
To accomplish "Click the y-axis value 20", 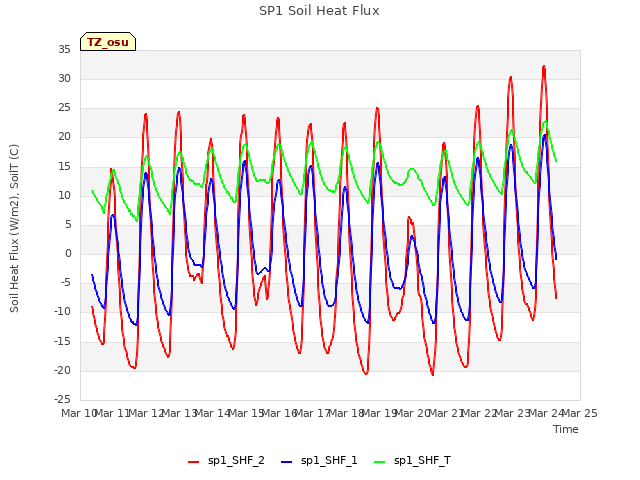I will [64, 137].
